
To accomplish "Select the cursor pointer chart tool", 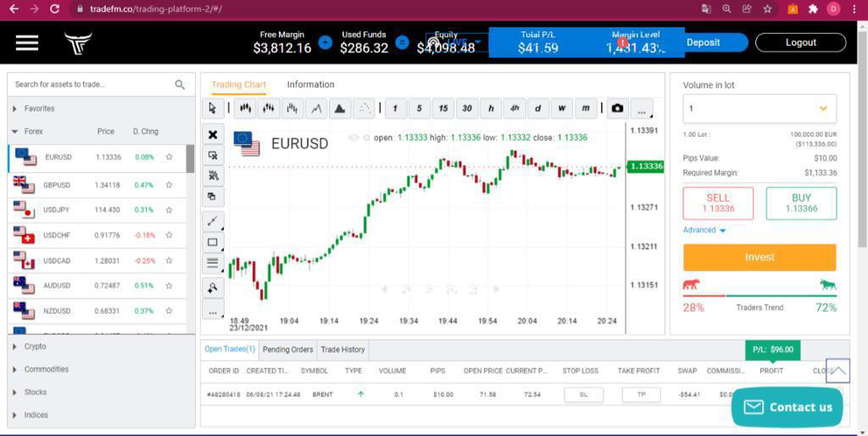I will pyautogui.click(x=212, y=109).
